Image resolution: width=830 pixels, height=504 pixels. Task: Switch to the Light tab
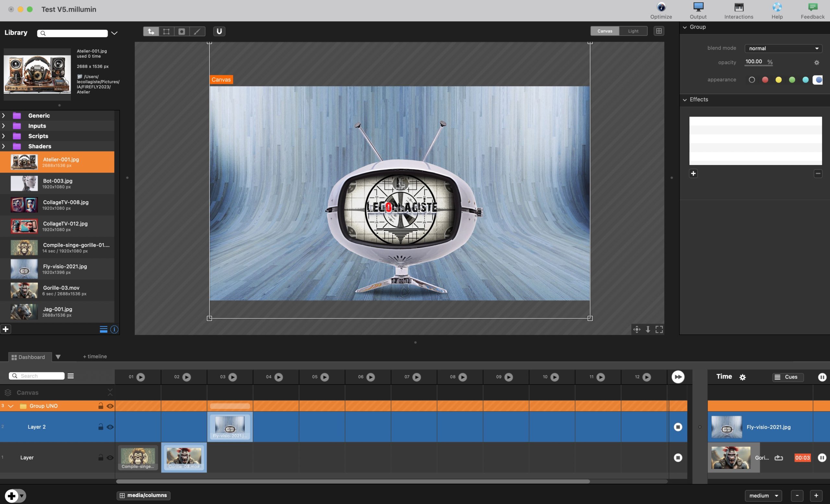pyautogui.click(x=633, y=31)
